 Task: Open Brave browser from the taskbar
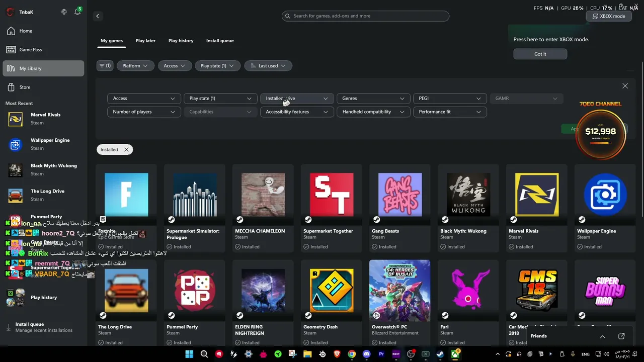[x=337, y=354]
